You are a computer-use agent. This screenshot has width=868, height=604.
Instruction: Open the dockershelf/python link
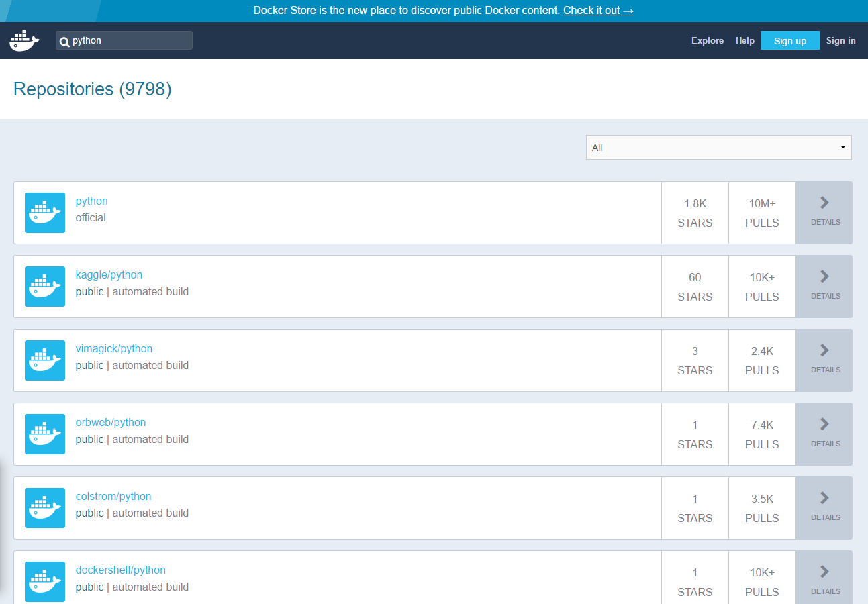point(121,570)
